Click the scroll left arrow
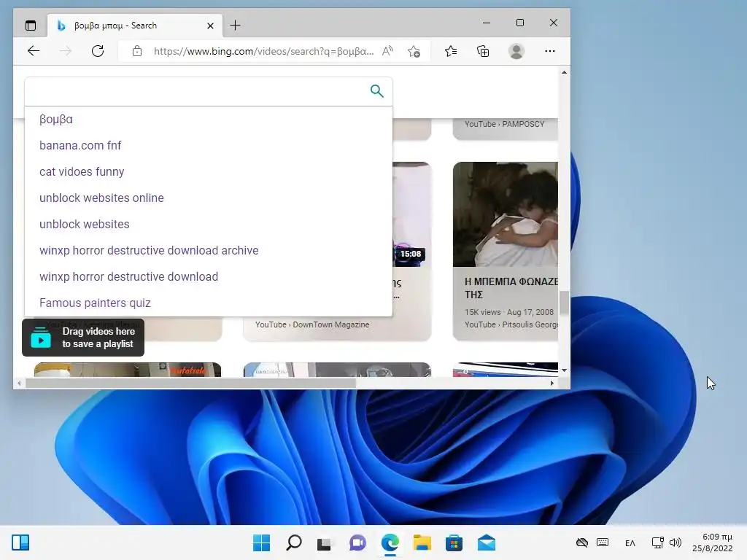 (19, 383)
